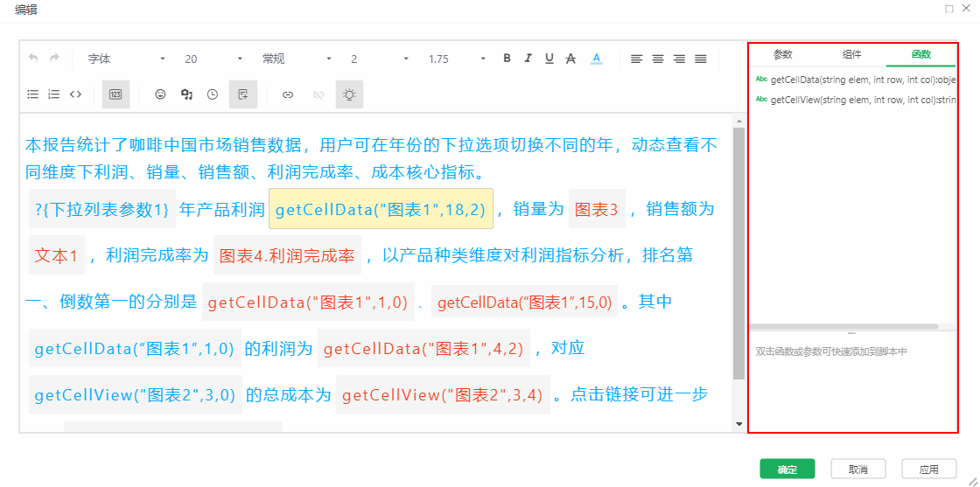980x487 pixels.
Task: Open the font color picker
Action: tap(596, 59)
